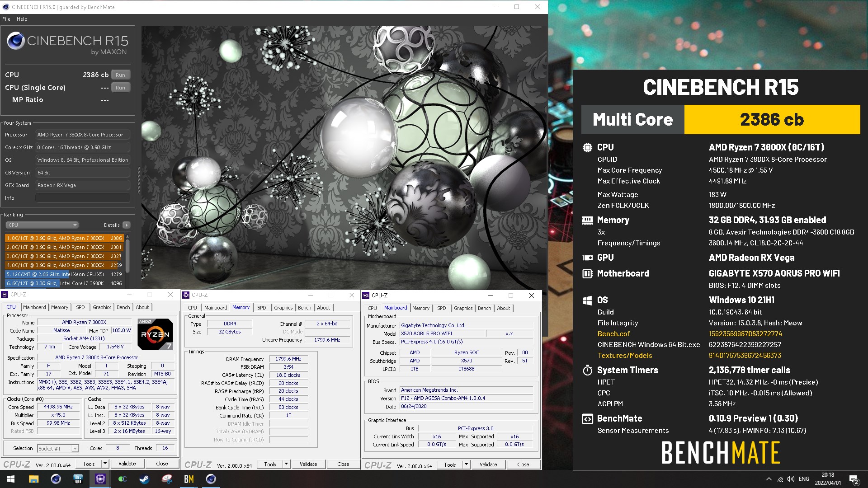Select the Mainboard tab in the CPU-Z window showing the Memory tab
This screenshot has height=488, width=868.
point(216,308)
